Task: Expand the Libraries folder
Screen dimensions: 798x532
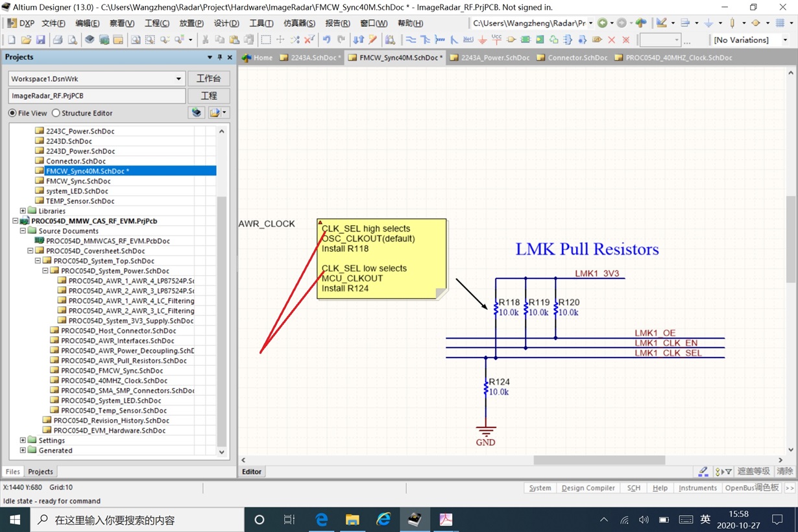Action: 23,211
